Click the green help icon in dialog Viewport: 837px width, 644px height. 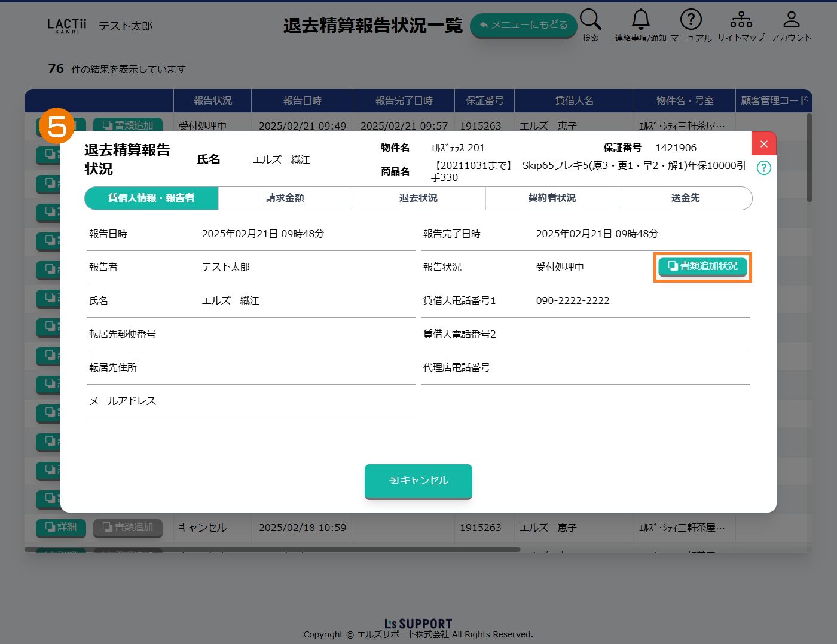[763, 168]
